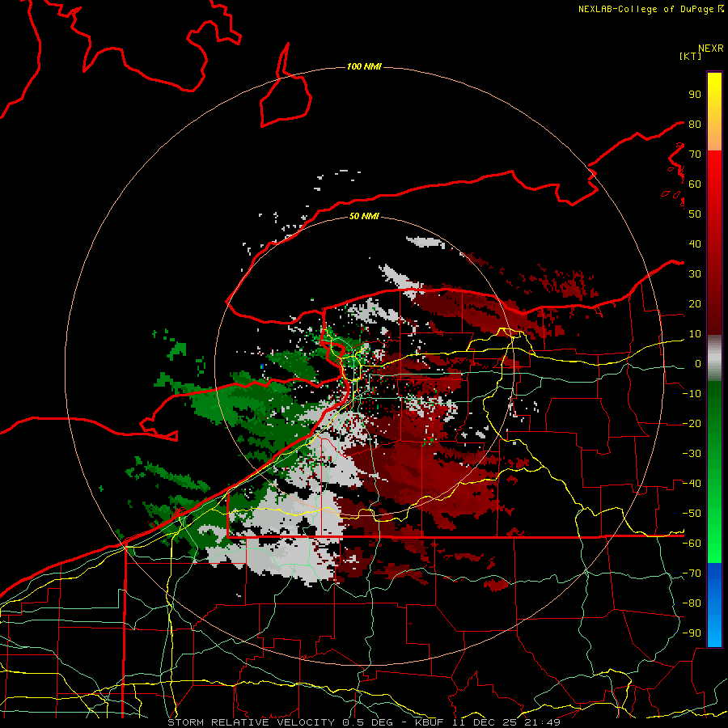Choose the -70 scale value
The height and width of the screenshot is (728, 728).
pyautogui.click(x=692, y=574)
